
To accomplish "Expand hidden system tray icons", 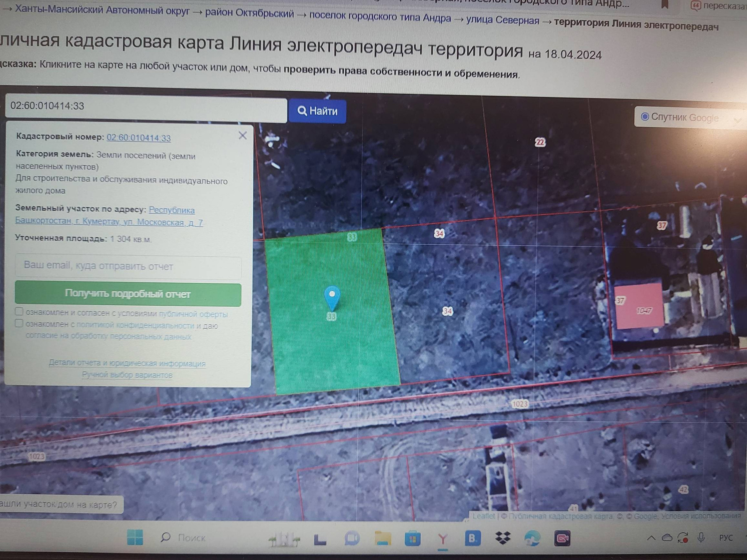I will pyautogui.click(x=651, y=538).
